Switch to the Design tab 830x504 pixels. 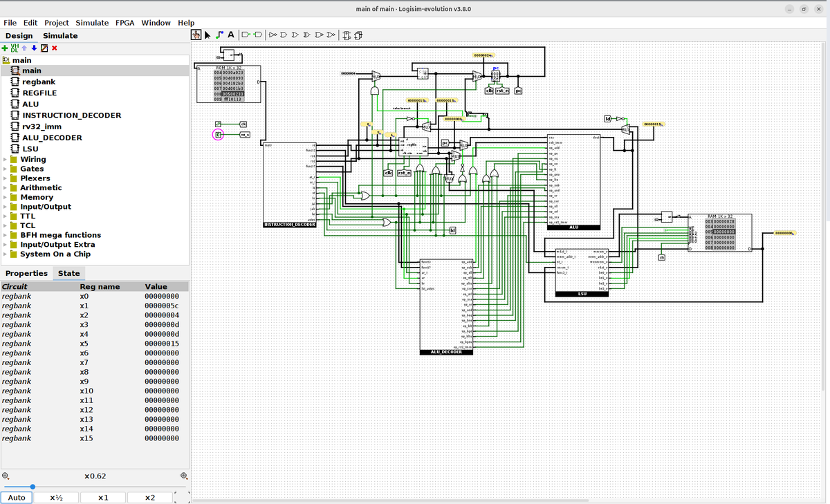click(x=19, y=36)
